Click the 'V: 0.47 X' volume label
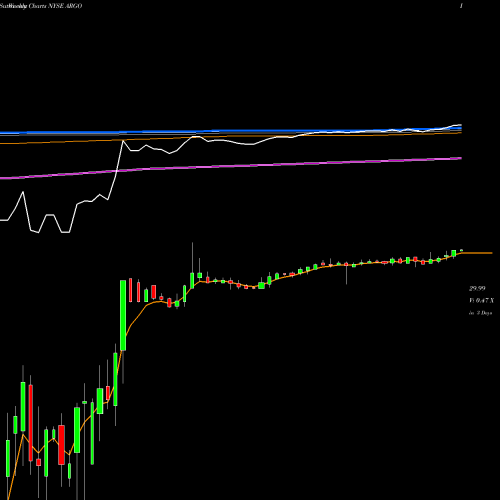Viewport: 500px width, 500px height. [481, 301]
